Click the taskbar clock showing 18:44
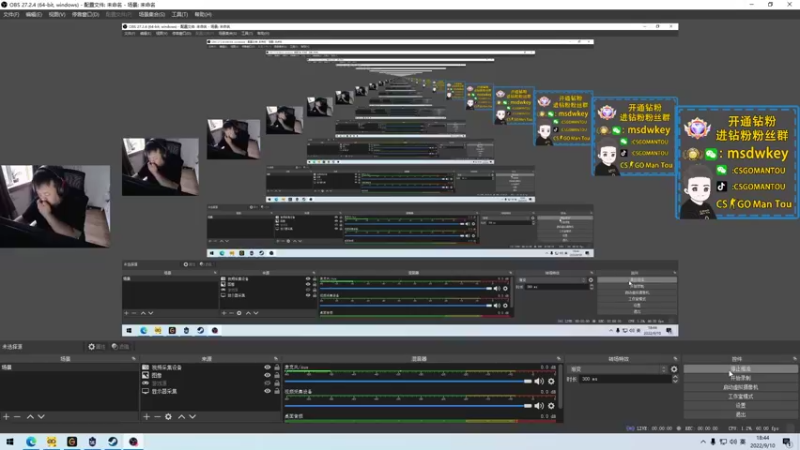The height and width of the screenshot is (450, 800). point(762,441)
